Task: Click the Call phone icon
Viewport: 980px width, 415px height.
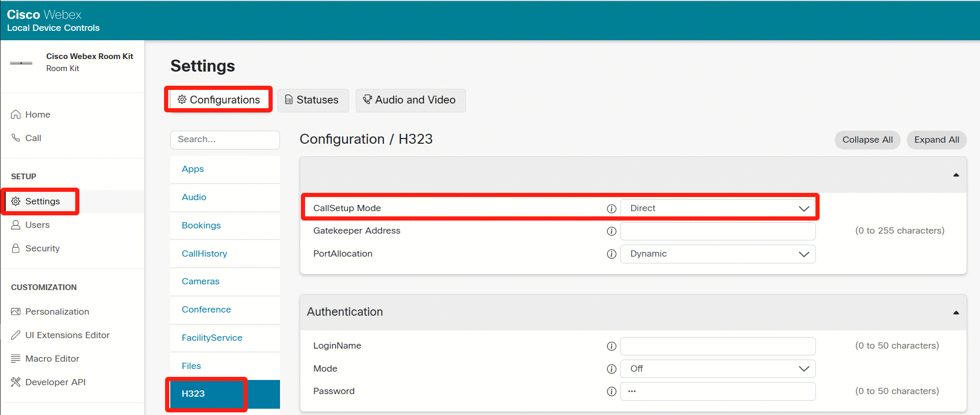Action: pos(16,138)
